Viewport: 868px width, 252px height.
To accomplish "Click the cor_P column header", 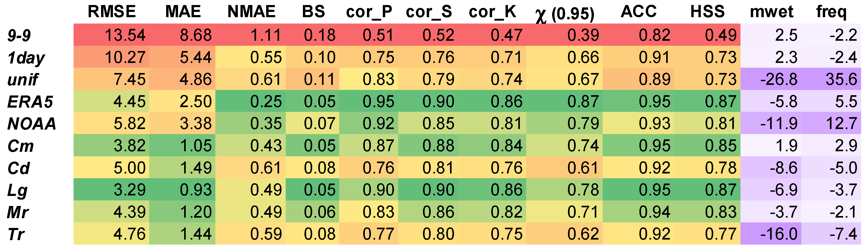I will click(369, 12).
